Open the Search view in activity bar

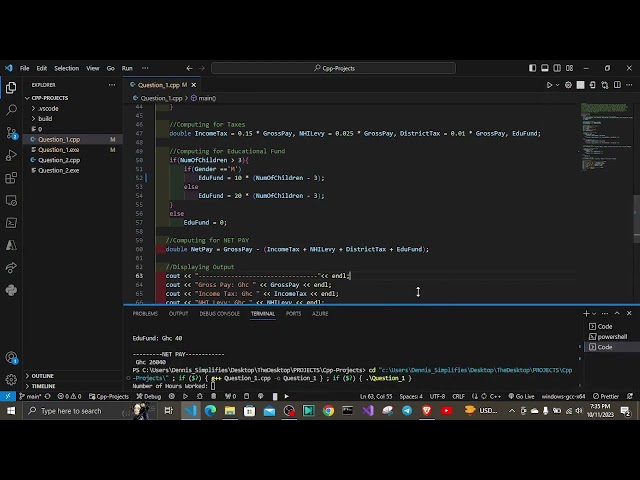click(x=11, y=109)
